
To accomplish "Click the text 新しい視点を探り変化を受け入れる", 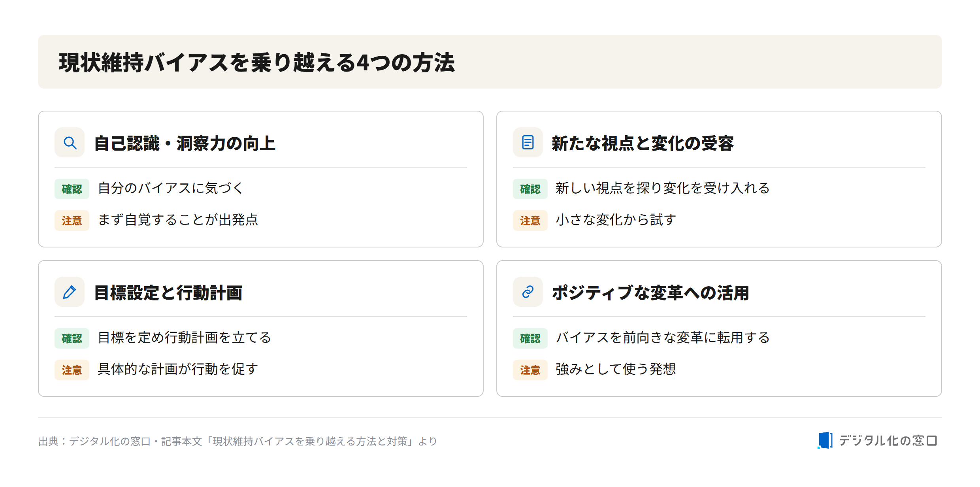I will (663, 188).
